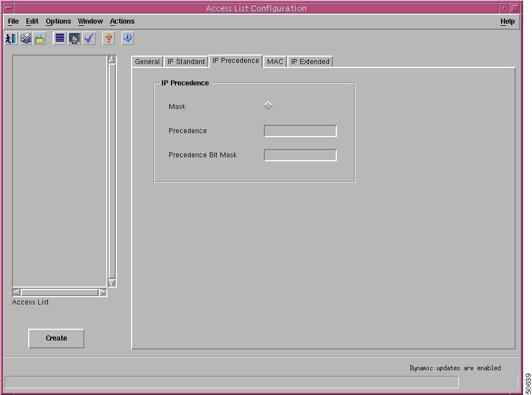532x395 pixels.
Task: Click the Access List horizontal scrollbar track
Action: [60, 292]
